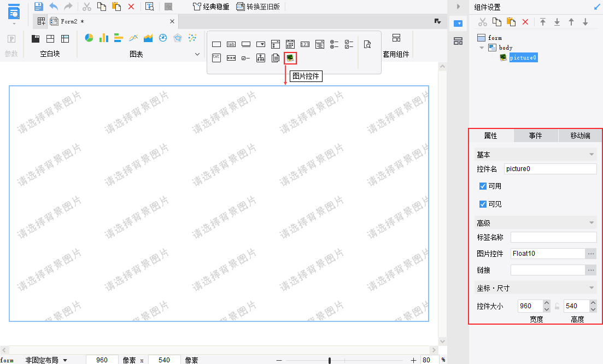Decrease the height stepper value
The image size is (603, 364).
593,309
